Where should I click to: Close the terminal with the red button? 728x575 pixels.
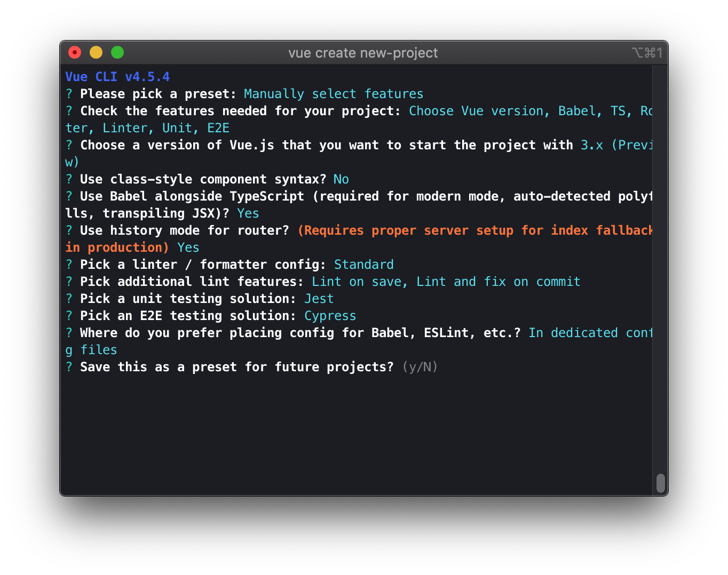(x=75, y=52)
